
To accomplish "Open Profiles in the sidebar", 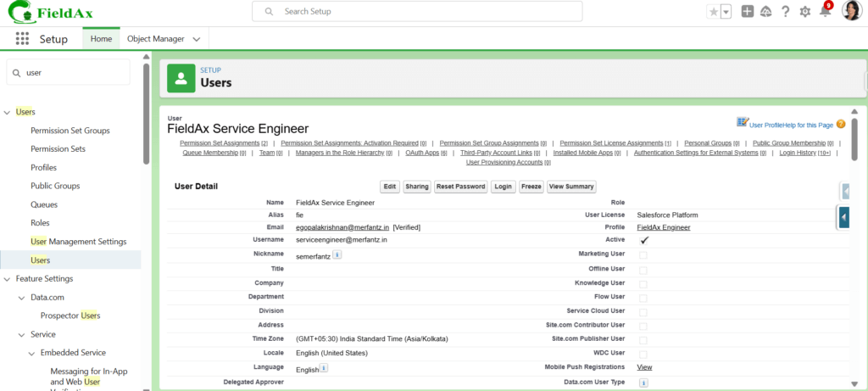I will click(44, 167).
